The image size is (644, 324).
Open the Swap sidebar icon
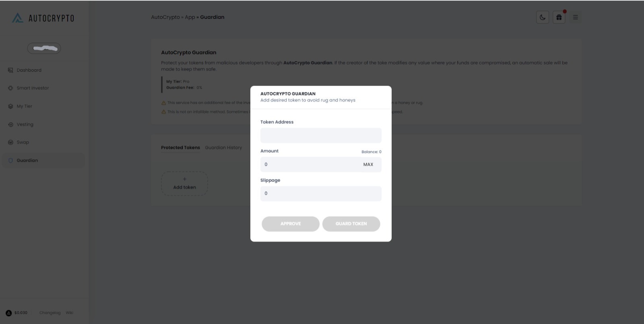click(10, 142)
